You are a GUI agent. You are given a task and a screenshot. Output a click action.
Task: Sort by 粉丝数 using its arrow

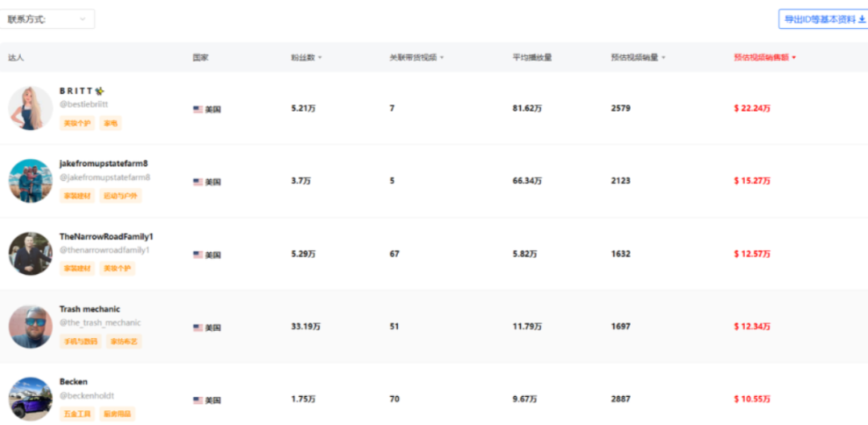(320, 58)
